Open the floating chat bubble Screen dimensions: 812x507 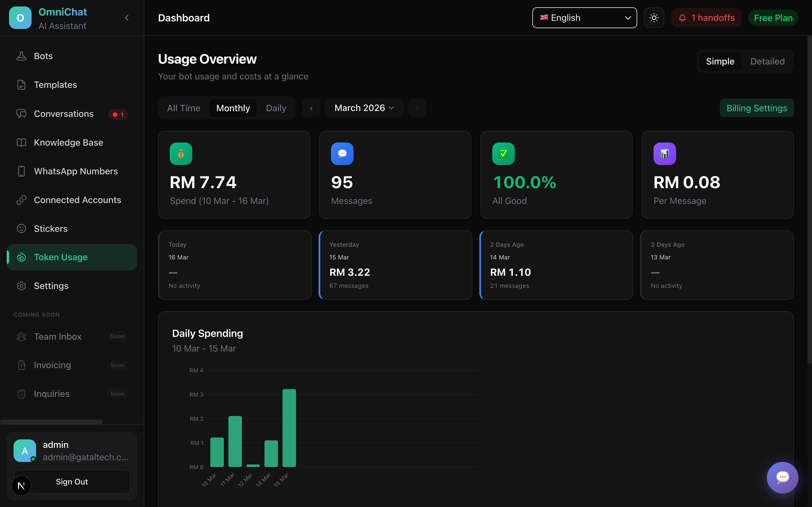(x=782, y=477)
